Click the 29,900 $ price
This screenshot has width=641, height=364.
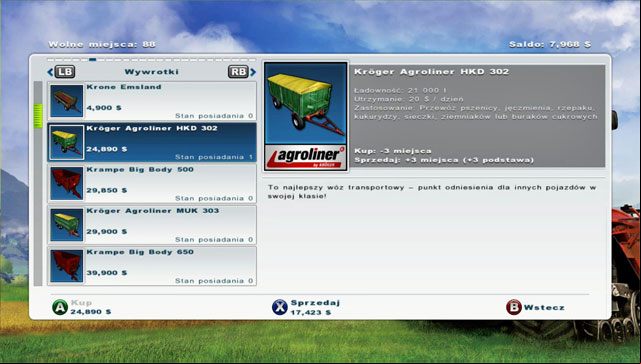(x=107, y=232)
